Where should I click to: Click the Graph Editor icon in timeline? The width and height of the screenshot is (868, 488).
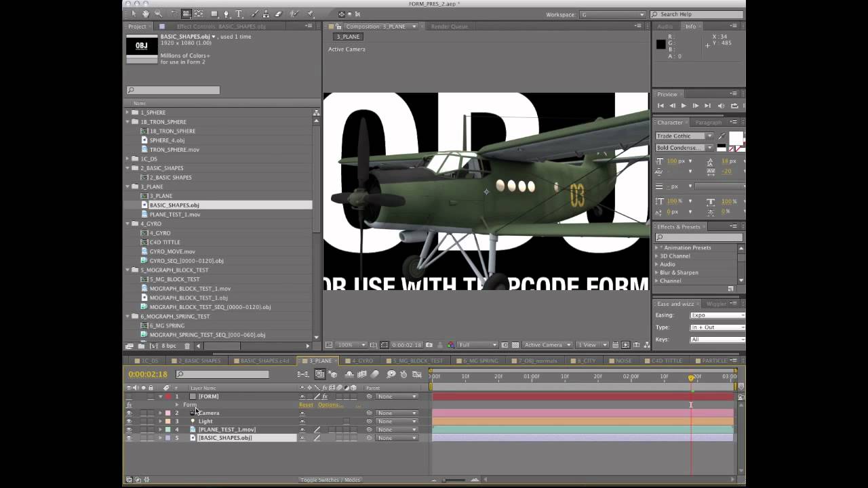tap(416, 374)
